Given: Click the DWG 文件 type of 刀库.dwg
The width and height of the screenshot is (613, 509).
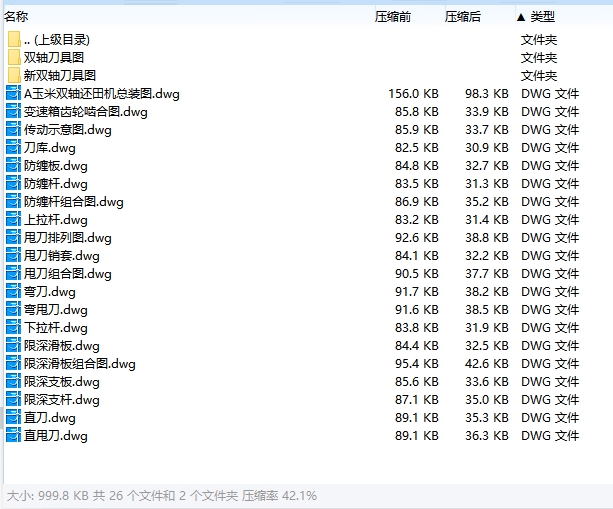Looking at the screenshot, I should click(x=550, y=148).
